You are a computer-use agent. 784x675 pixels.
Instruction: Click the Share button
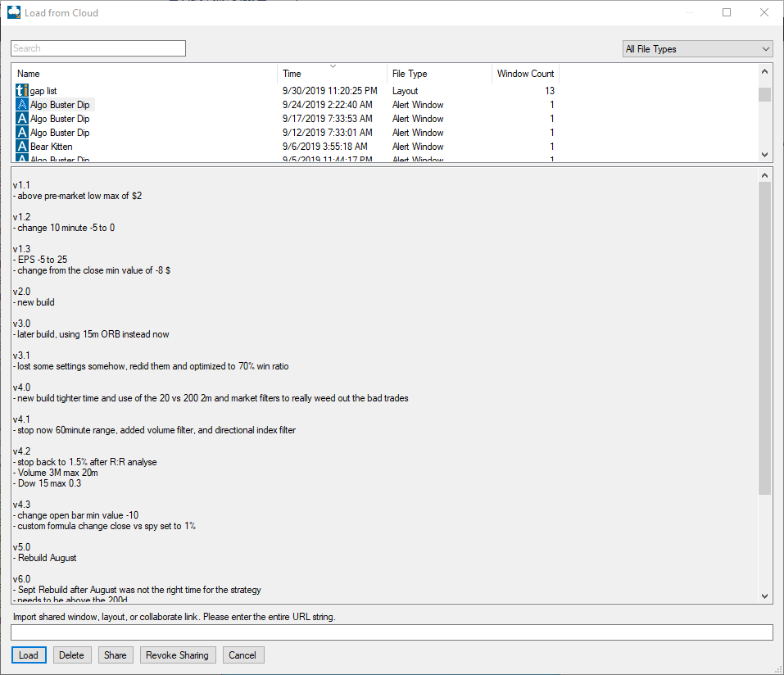pos(115,655)
